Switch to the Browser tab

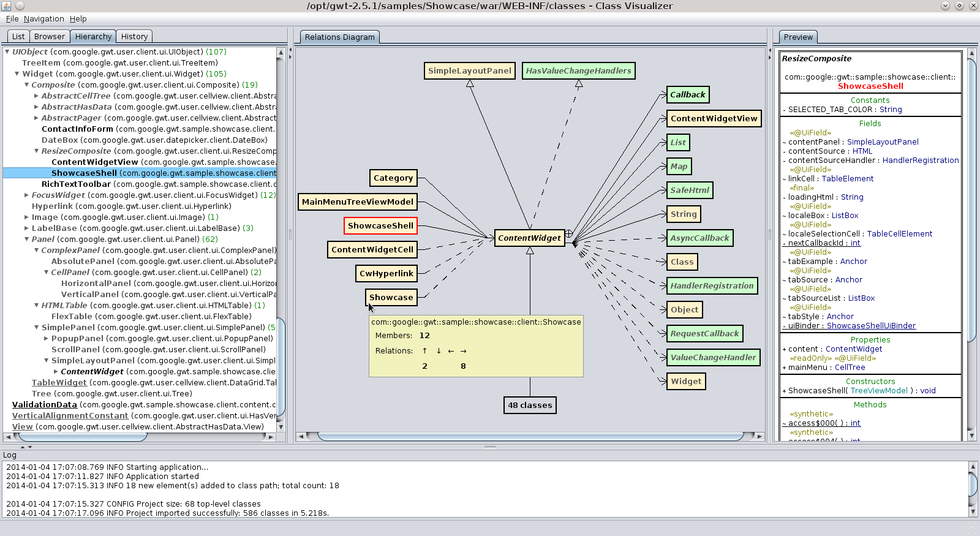49,37
